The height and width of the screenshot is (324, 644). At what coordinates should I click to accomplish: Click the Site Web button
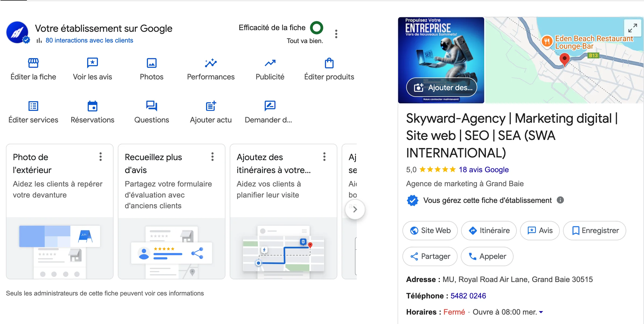coord(430,231)
